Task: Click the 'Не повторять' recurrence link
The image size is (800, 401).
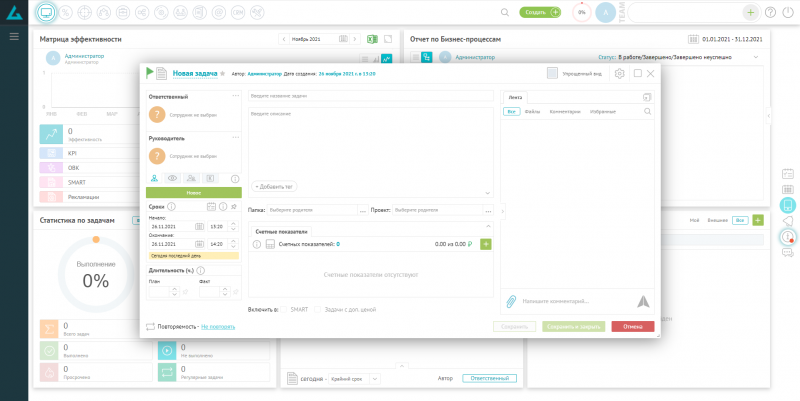Action: (218, 326)
